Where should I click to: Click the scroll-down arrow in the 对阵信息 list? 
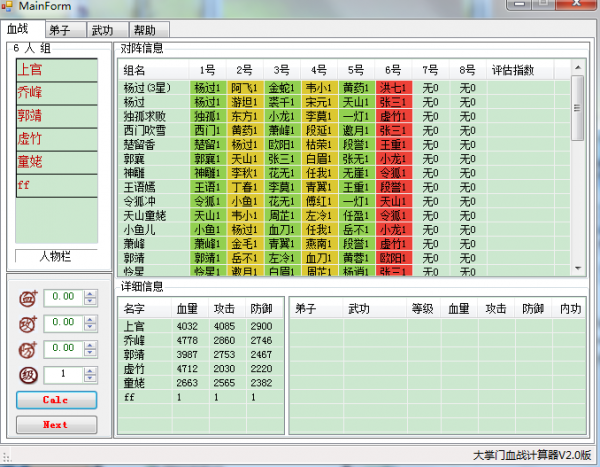click(x=578, y=268)
